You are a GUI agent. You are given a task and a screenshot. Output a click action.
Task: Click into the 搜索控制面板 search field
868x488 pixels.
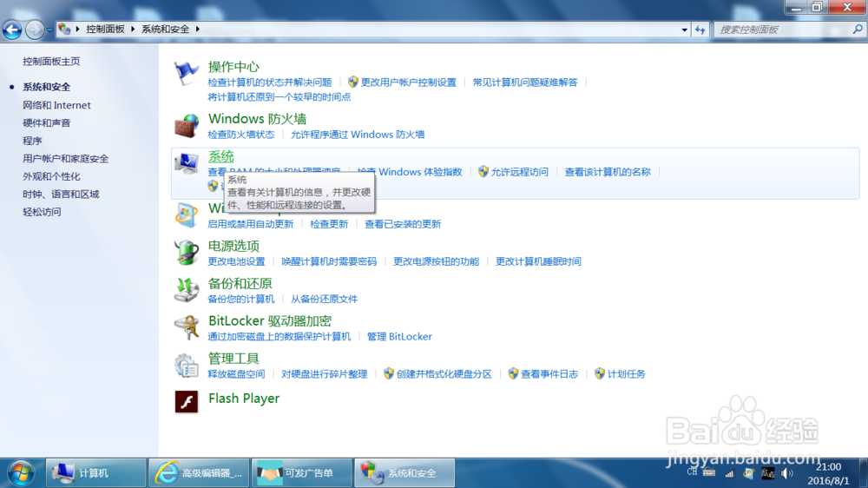coord(783,30)
